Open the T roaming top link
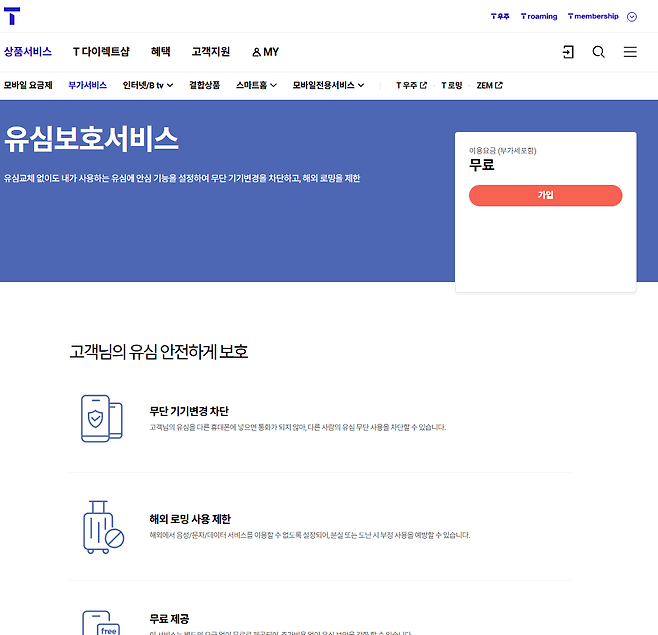Screen dimensions: 658x635 pos(539,16)
